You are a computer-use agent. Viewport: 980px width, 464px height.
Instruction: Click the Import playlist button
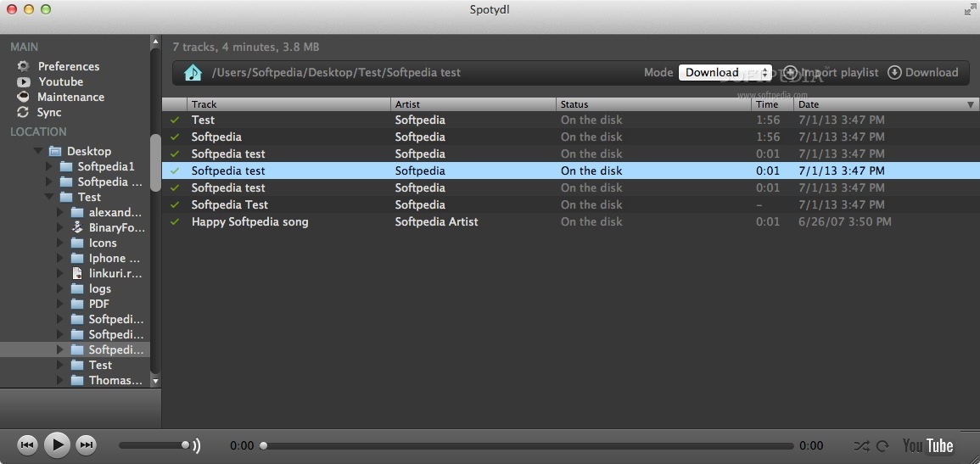pos(832,72)
